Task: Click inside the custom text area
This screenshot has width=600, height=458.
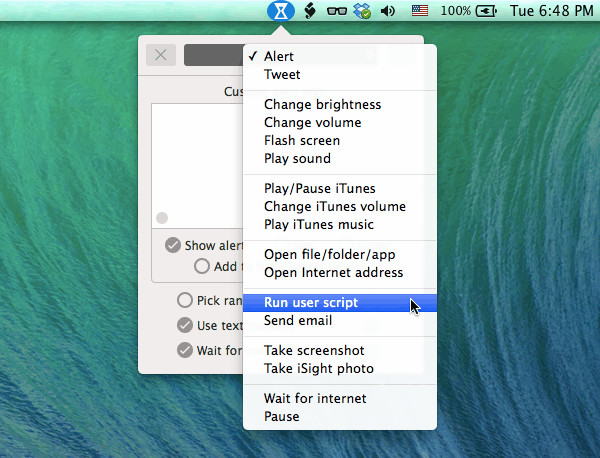Action: (x=197, y=166)
